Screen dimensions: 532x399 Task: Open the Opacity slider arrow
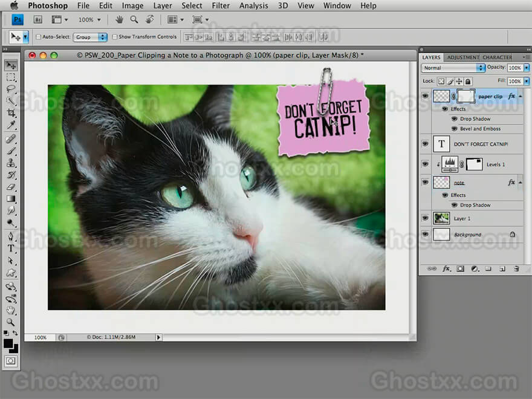tap(527, 68)
